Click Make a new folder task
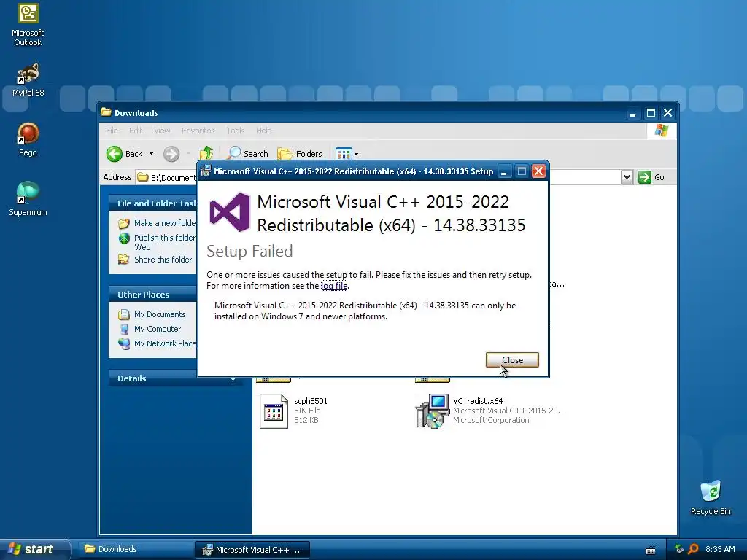This screenshot has height=560, width=747. click(157, 223)
